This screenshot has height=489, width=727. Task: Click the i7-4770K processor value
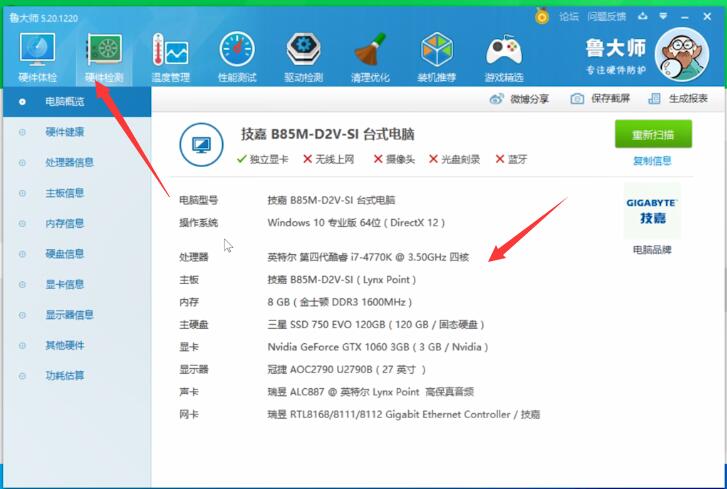coord(368,257)
